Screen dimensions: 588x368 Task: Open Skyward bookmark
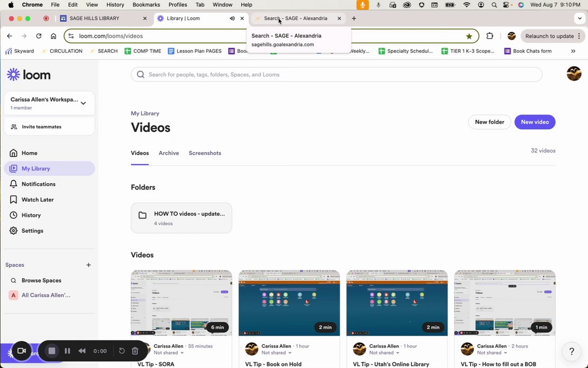coord(19,51)
